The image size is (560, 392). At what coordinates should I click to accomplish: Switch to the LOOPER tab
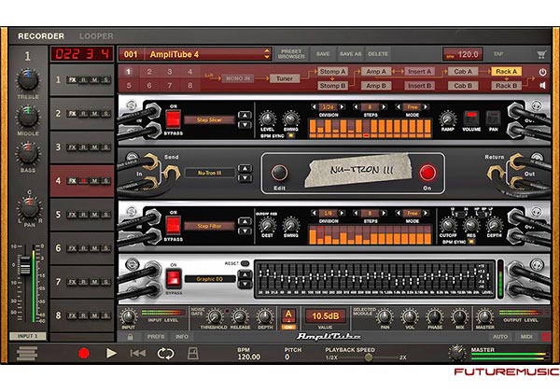(96, 36)
